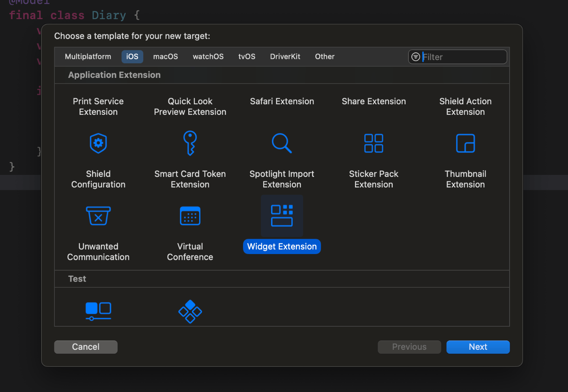The width and height of the screenshot is (568, 392).
Task: Choose Share Extension template label
Action: click(x=374, y=101)
